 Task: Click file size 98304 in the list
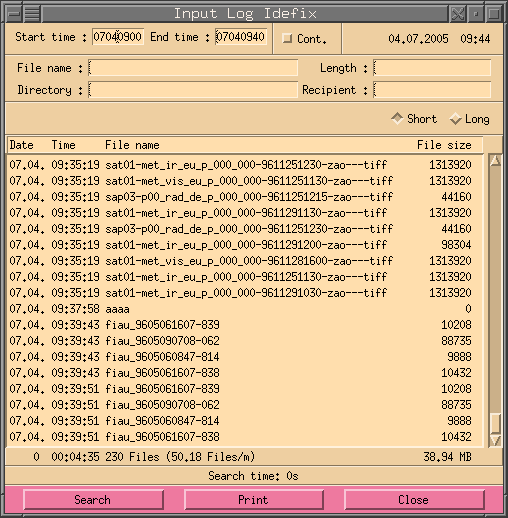(456, 245)
